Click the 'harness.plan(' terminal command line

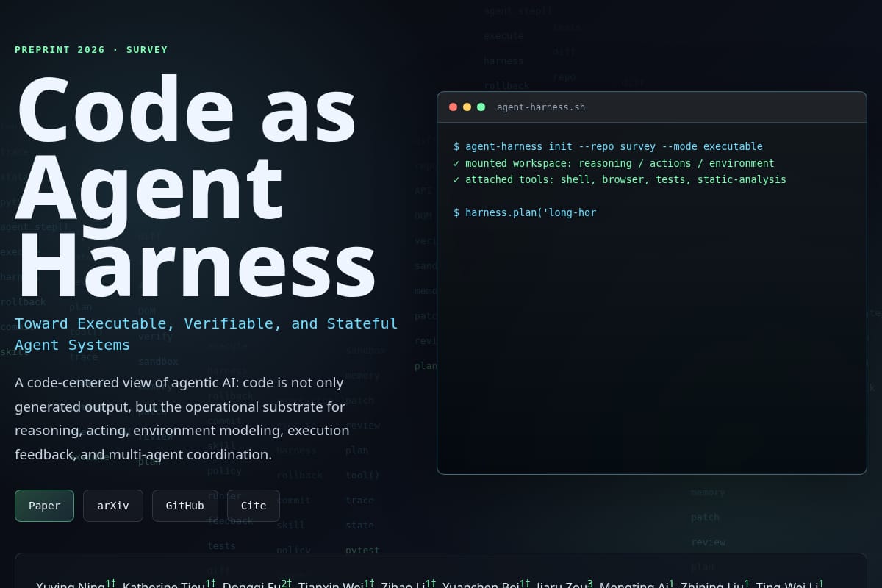pyautogui.click(x=525, y=212)
